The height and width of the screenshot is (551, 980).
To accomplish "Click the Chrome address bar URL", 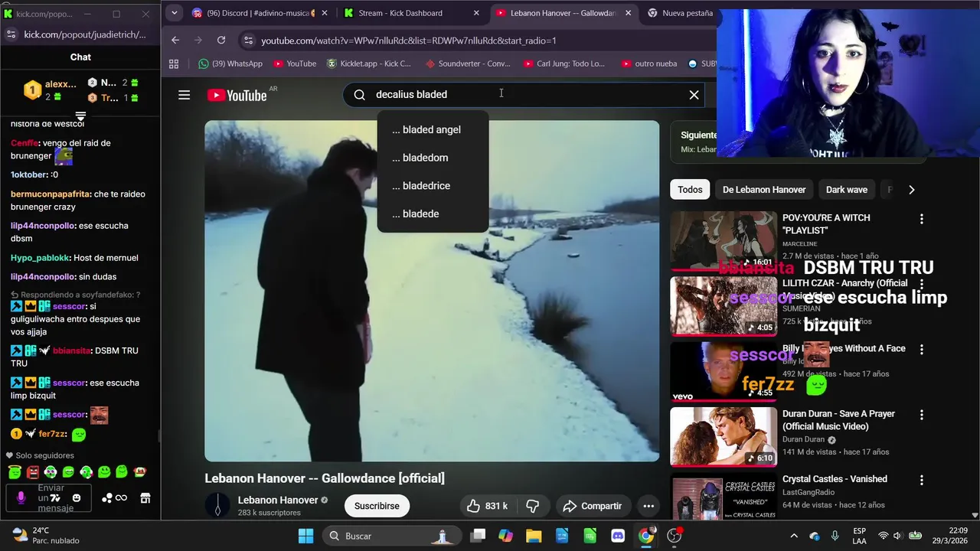I will point(409,41).
